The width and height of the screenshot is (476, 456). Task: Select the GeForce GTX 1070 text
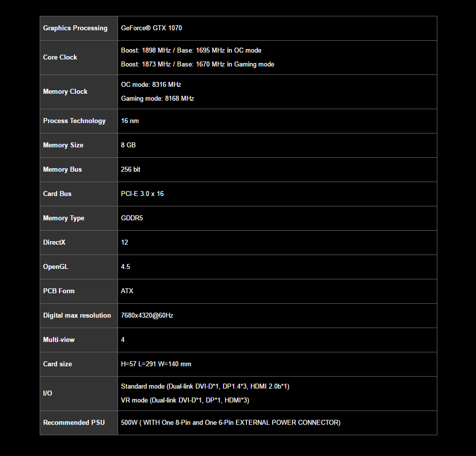click(151, 28)
